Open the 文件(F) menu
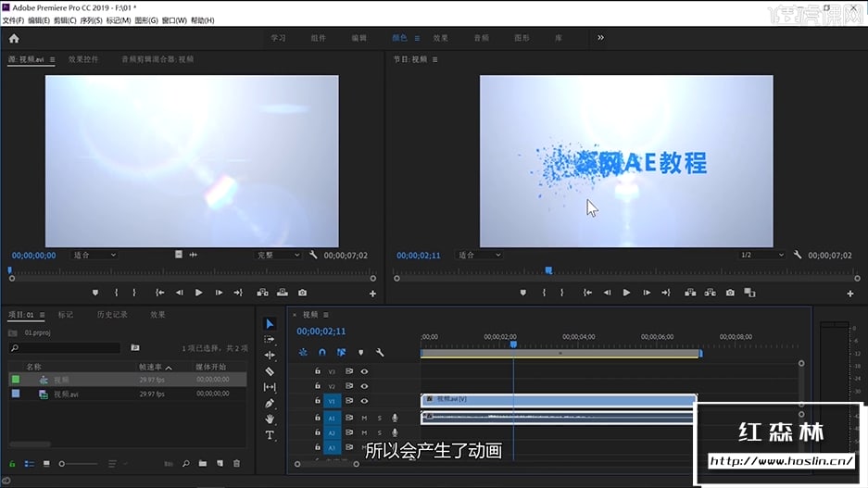 (x=13, y=20)
